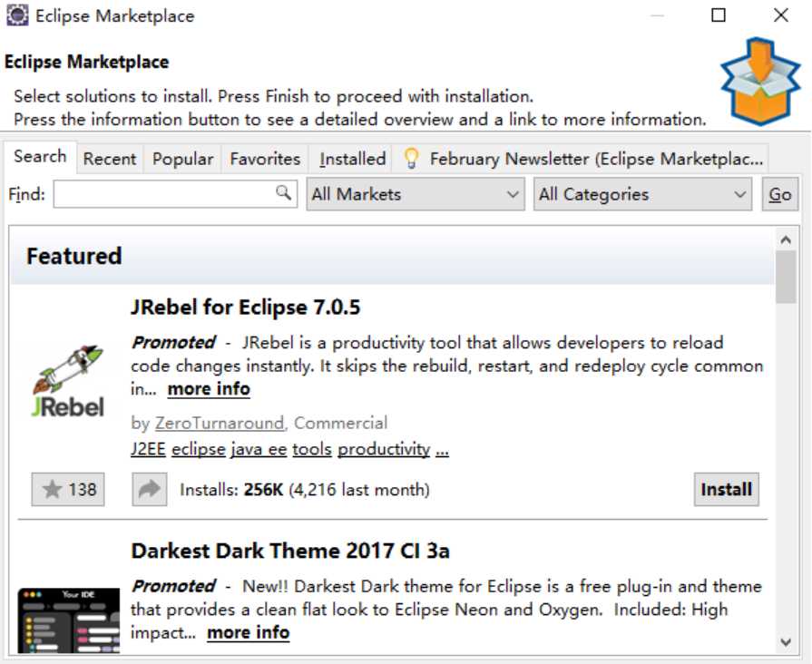Click the JRebel rocket logo

point(68,381)
